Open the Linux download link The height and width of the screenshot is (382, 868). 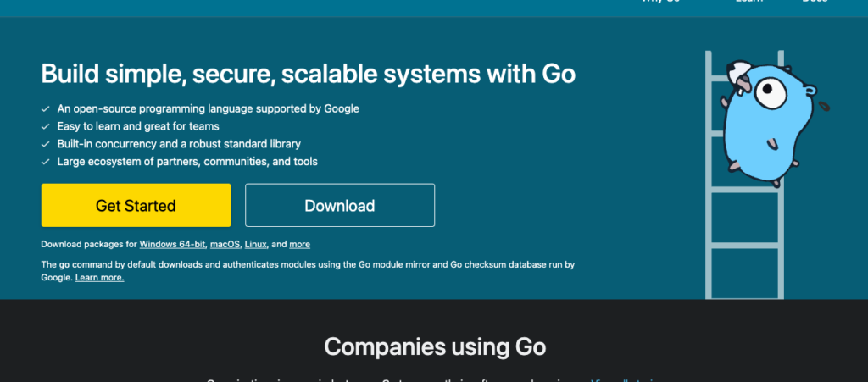pos(255,244)
